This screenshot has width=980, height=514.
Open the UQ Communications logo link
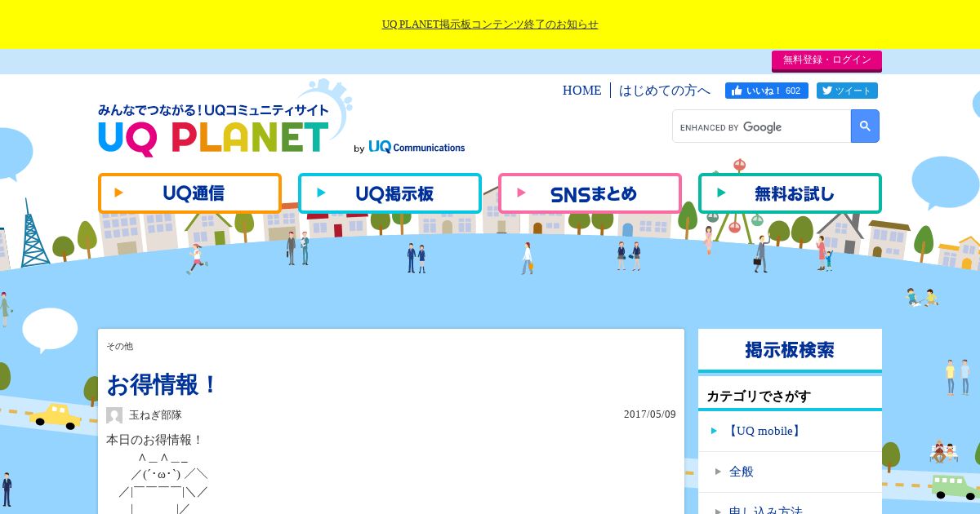416,147
